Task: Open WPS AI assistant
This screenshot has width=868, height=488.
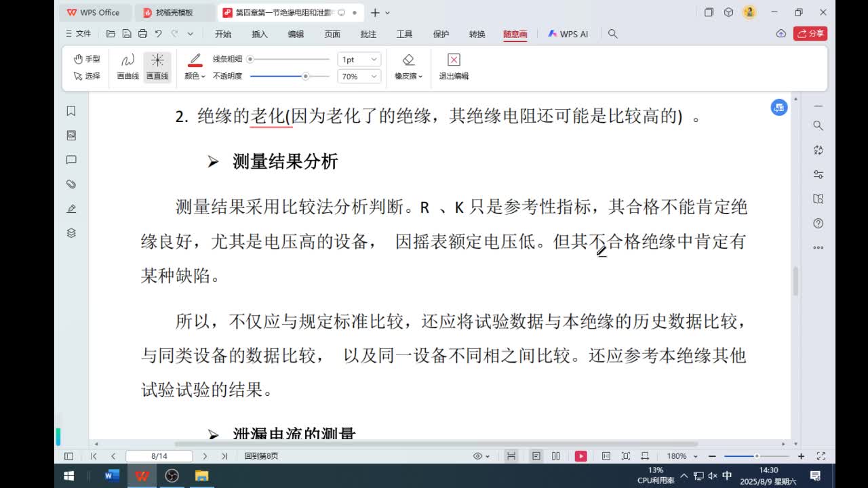Action: pos(568,34)
